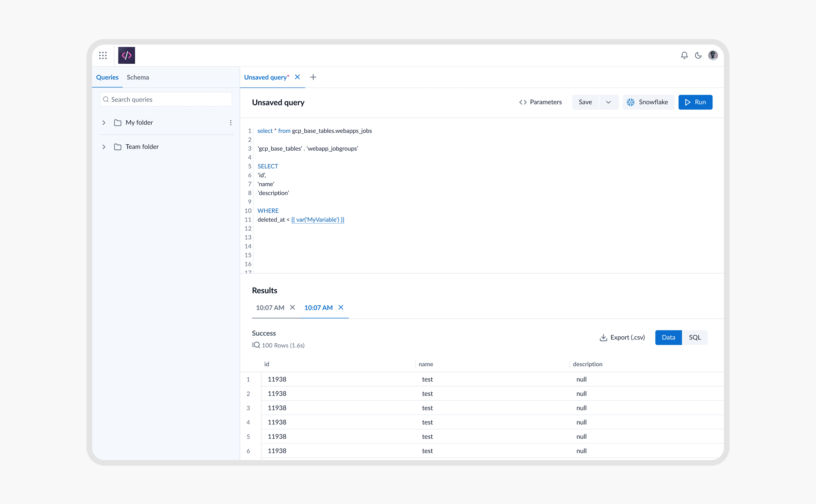
Task: Expand Team folder
Action: pos(104,147)
